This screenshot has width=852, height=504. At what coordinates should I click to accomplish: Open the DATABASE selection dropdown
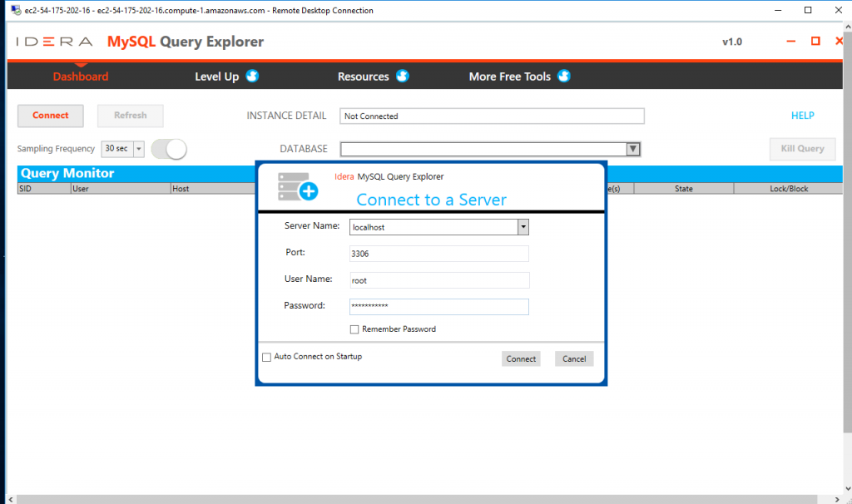632,148
